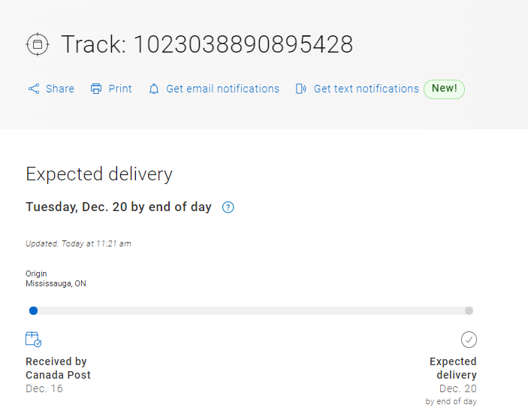Click the grey delivery endpoint dot
The height and width of the screenshot is (420, 528).
click(469, 310)
